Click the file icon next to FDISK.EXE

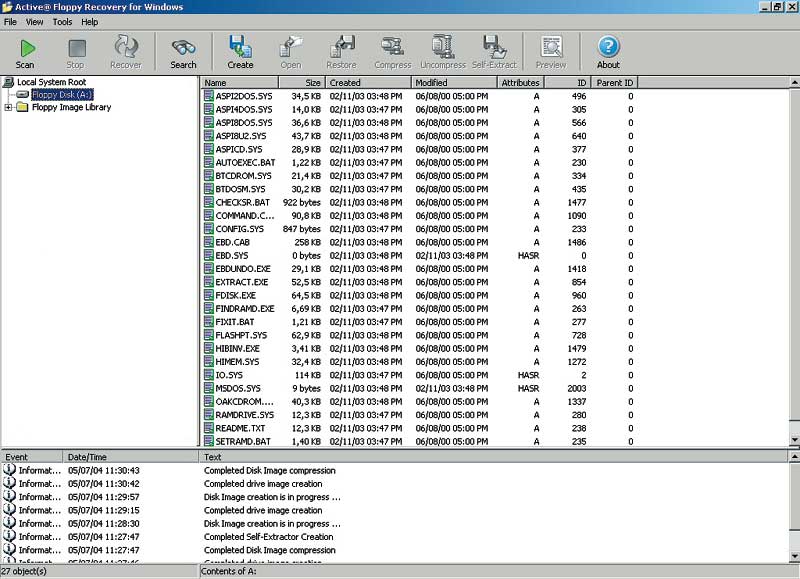(209, 295)
